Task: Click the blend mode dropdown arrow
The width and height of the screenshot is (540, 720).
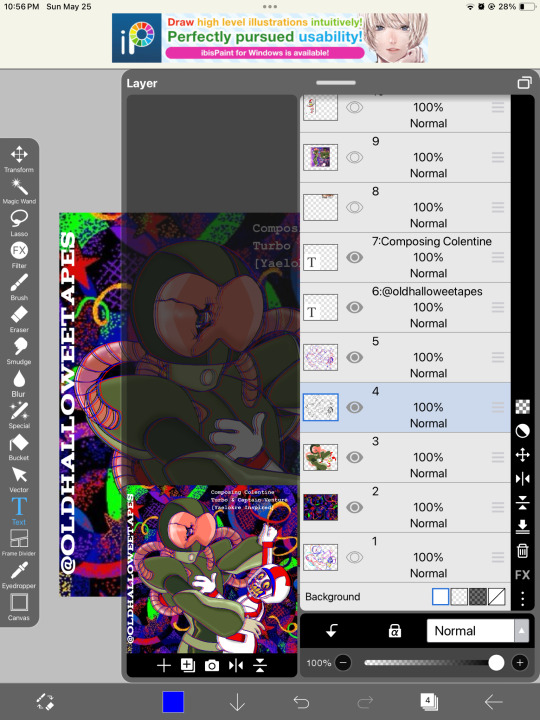Action: (521, 631)
